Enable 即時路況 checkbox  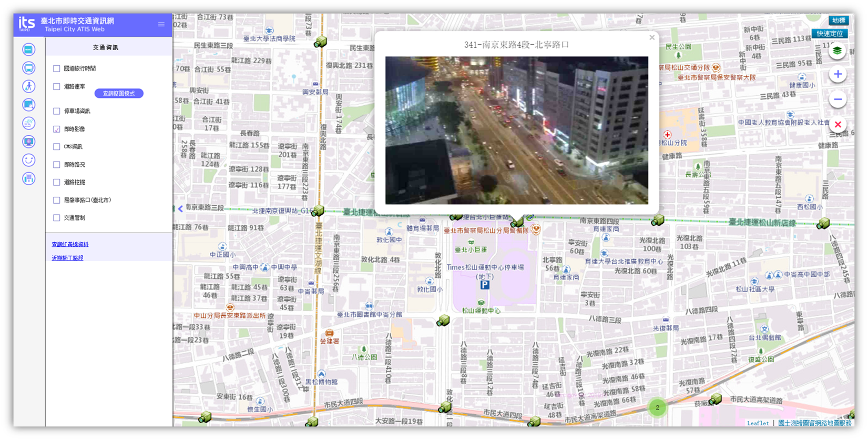point(57,165)
